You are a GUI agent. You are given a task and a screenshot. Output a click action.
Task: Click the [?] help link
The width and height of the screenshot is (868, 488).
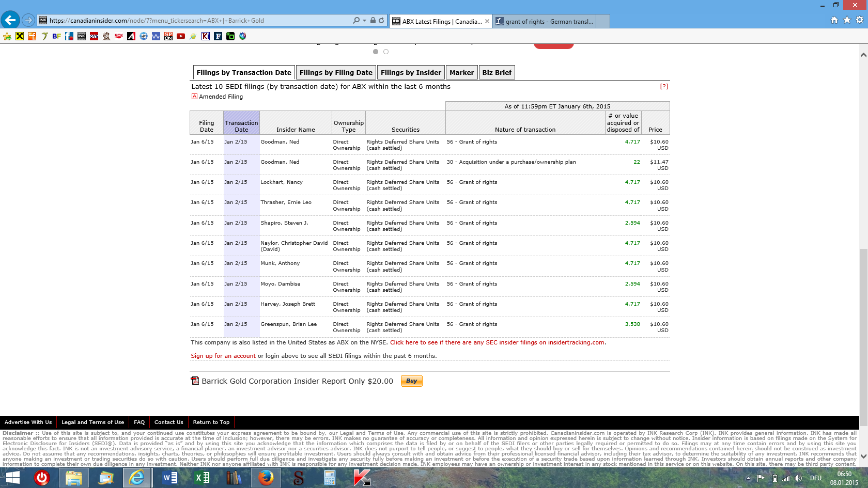pyautogui.click(x=664, y=86)
